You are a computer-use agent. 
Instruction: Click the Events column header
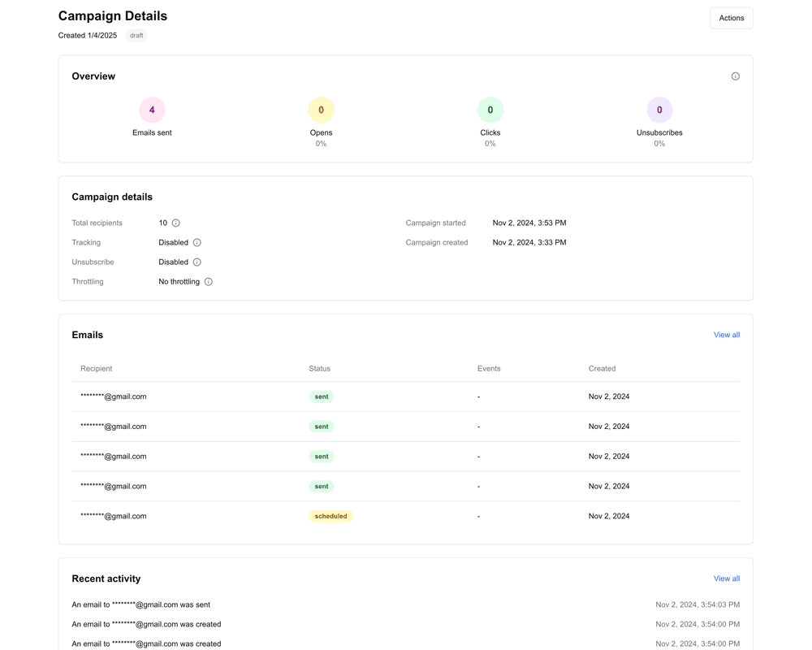489,369
